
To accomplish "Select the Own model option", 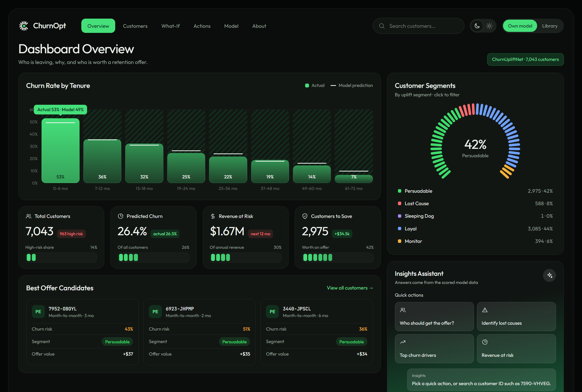I will click(520, 26).
